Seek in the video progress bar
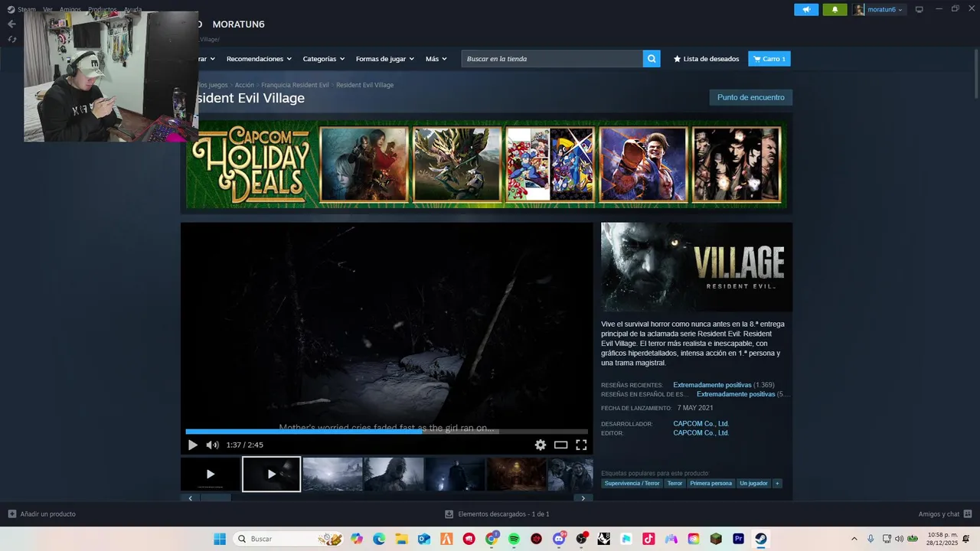This screenshot has height=551, width=980. (x=387, y=432)
